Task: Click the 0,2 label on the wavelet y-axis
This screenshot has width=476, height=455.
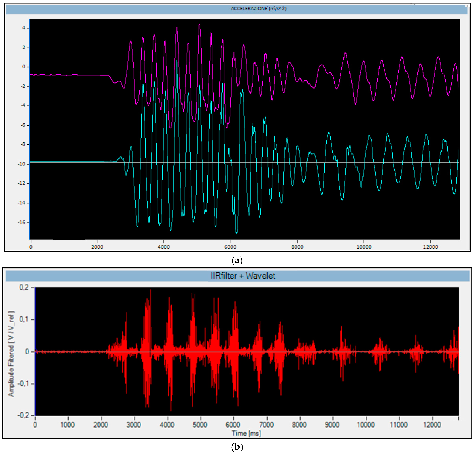Action: coord(24,287)
